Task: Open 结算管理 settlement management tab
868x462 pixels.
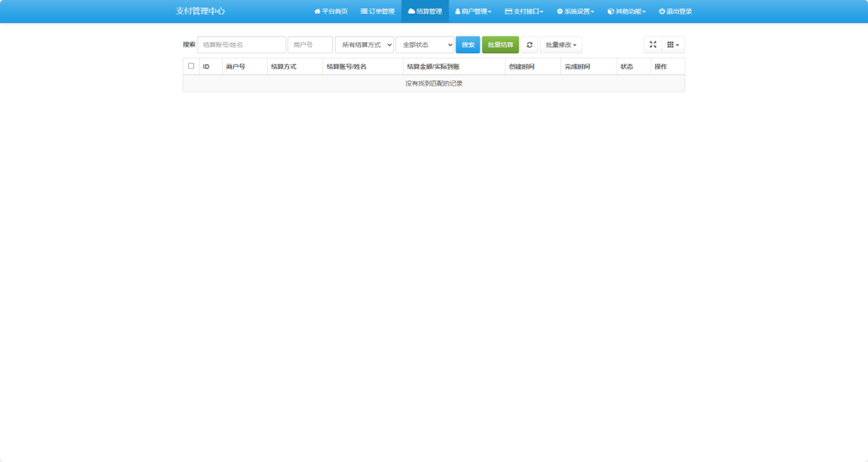Action: click(x=425, y=12)
